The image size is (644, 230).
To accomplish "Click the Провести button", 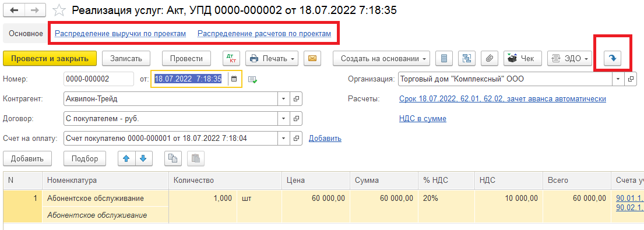I will point(186,58).
